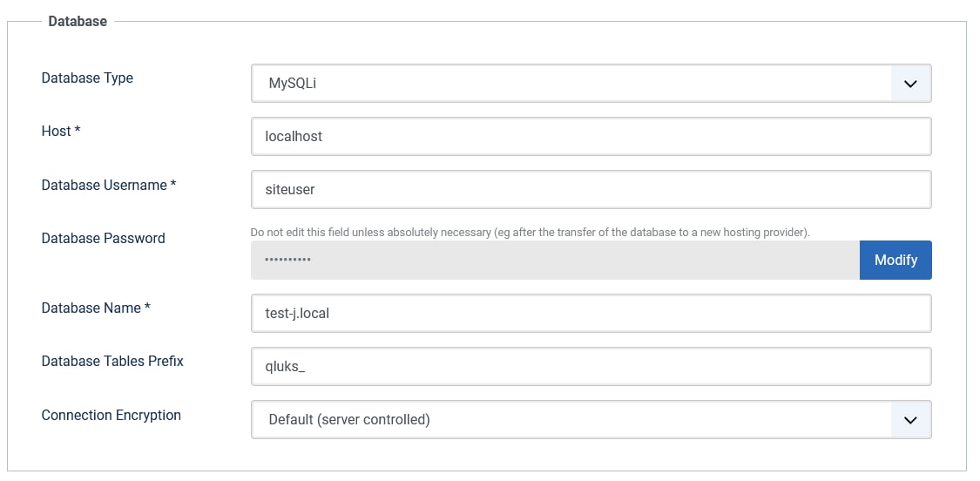Click the Database Type label
Screen dimensions: 980x481
(x=87, y=78)
